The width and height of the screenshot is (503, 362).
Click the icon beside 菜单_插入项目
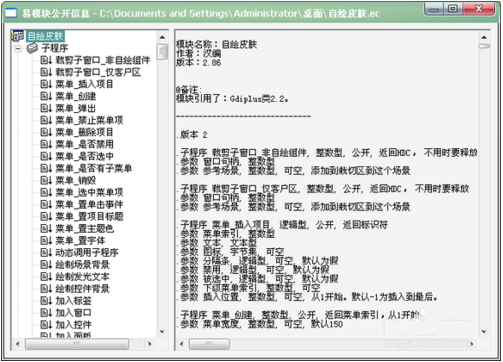click(x=46, y=84)
